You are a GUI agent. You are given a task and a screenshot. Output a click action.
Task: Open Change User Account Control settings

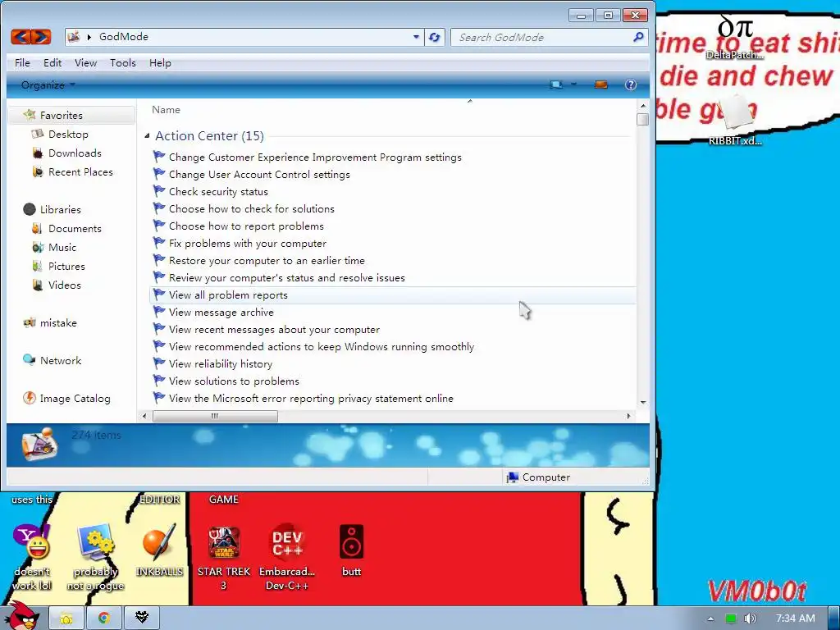click(x=259, y=174)
